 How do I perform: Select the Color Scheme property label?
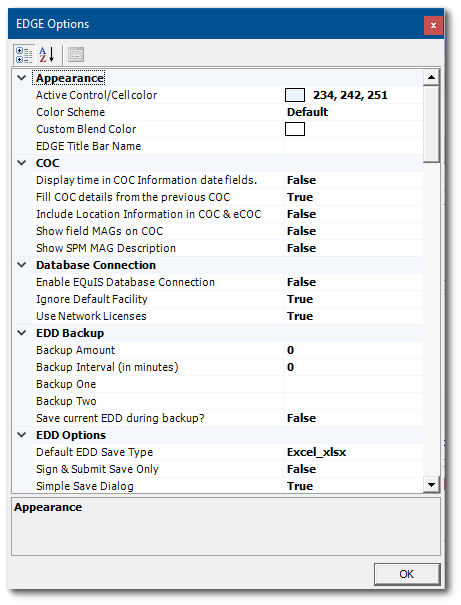pyautogui.click(x=71, y=112)
